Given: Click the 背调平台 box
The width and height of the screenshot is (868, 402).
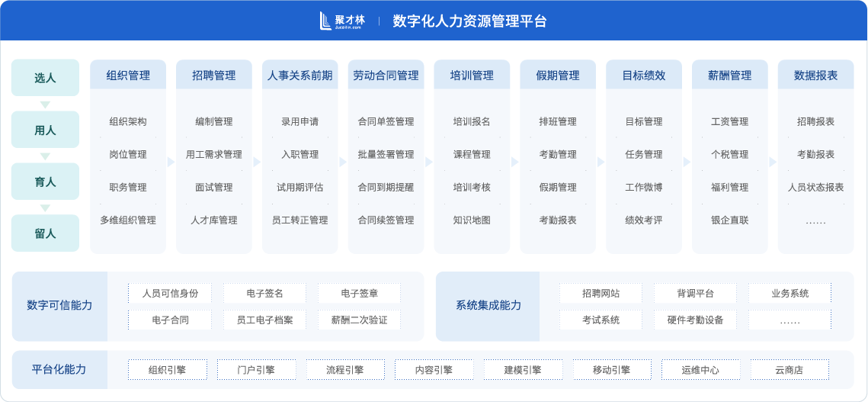Looking at the screenshot, I should pyautogui.click(x=695, y=294).
